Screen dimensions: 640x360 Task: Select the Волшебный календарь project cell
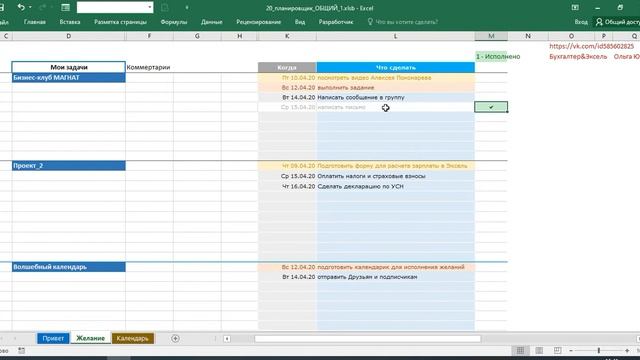click(69, 267)
